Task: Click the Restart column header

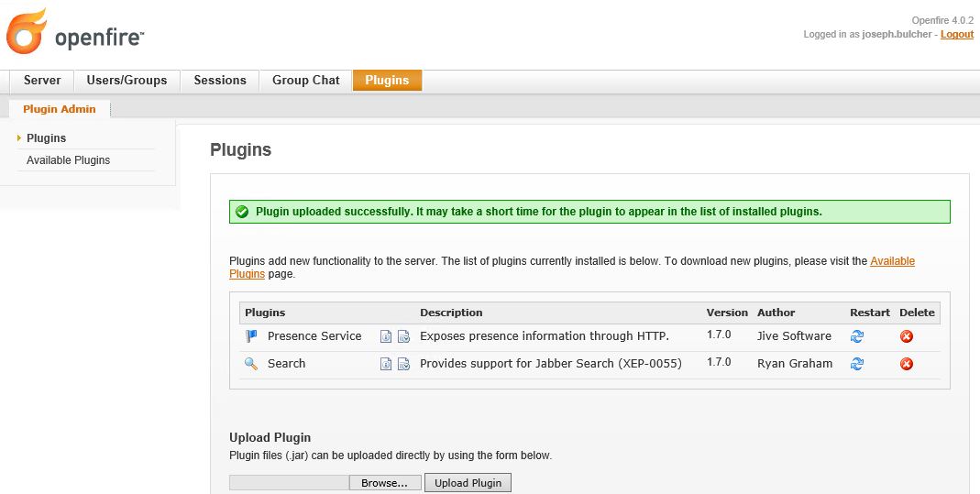Action: click(x=870, y=313)
